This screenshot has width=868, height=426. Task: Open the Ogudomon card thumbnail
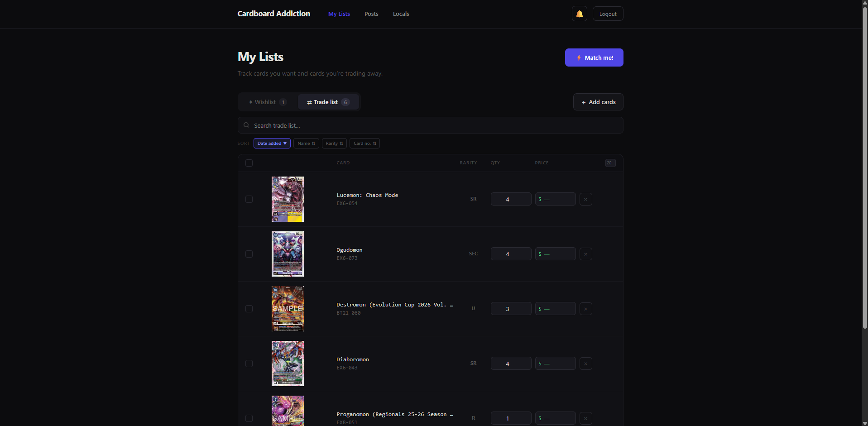[x=288, y=254]
